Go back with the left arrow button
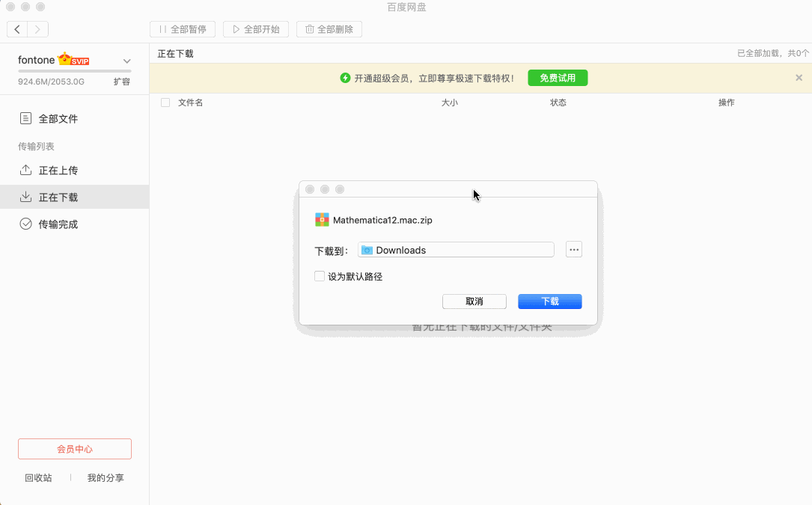Image resolution: width=812 pixels, height=505 pixels. pyautogui.click(x=17, y=29)
